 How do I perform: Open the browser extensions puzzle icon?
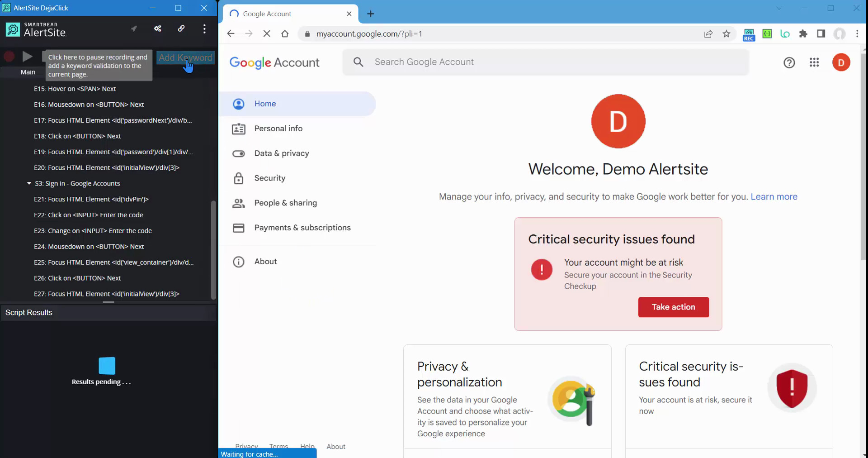(x=803, y=34)
